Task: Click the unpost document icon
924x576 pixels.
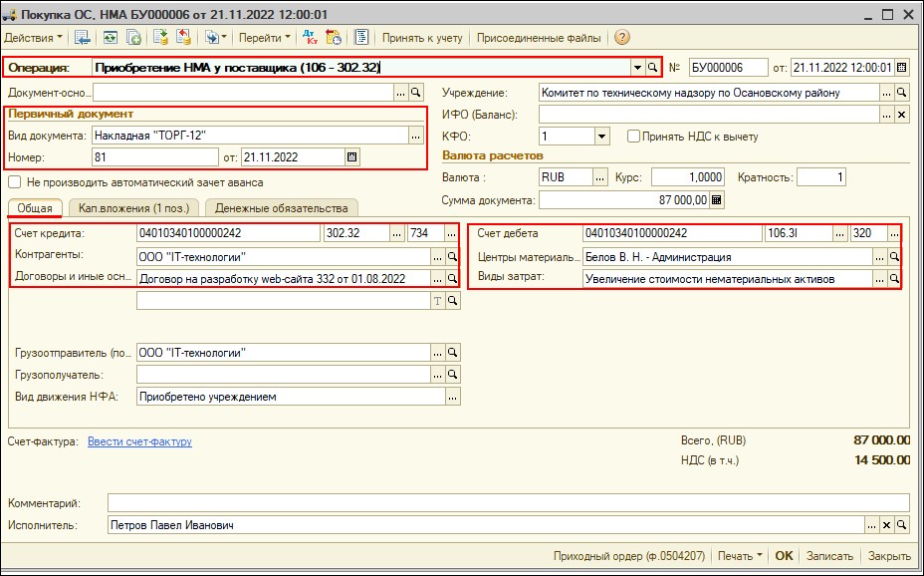Action: [x=184, y=38]
